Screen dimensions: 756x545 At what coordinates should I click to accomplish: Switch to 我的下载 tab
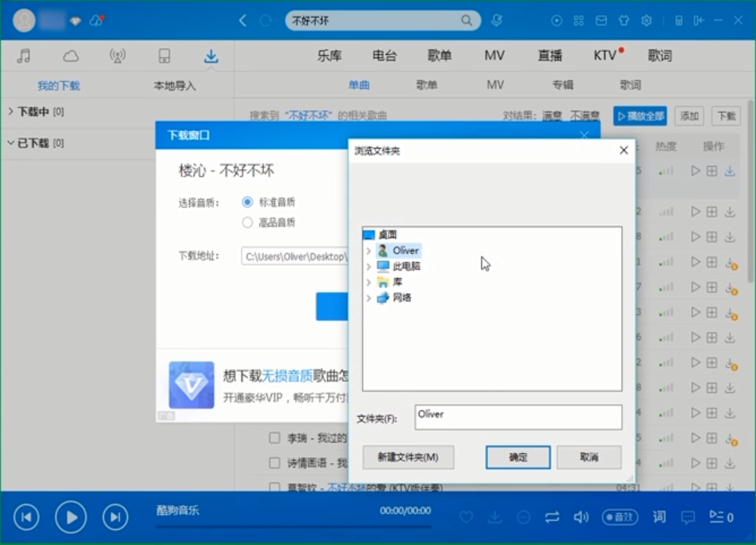point(59,86)
